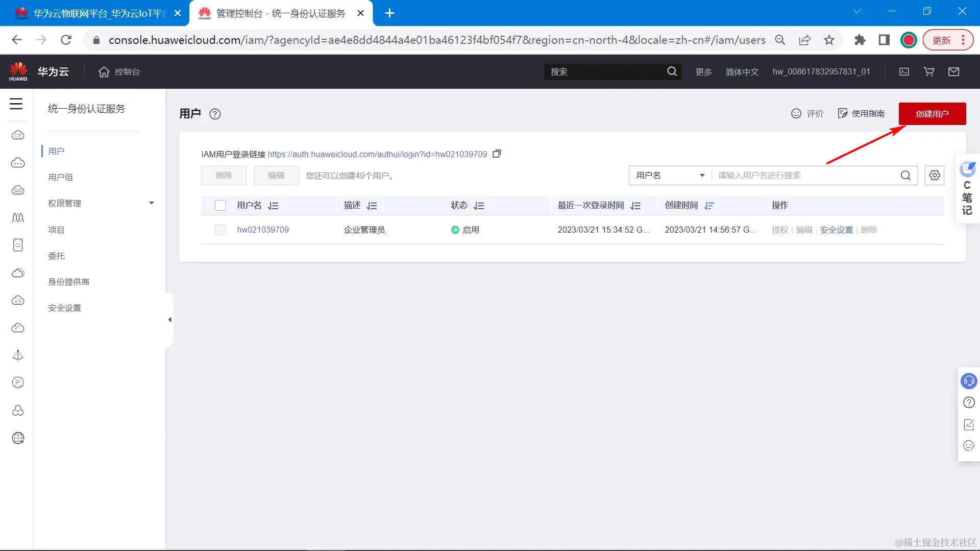980x551 pixels.
Task: Sort the table by 创建时间 column
Action: 709,206
